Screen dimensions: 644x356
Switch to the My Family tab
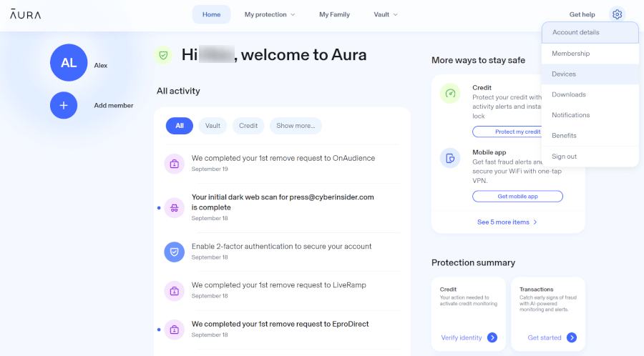tap(334, 14)
